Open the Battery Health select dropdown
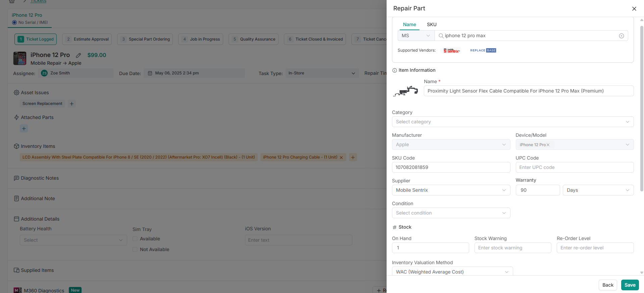The image size is (644, 293). pos(73,240)
